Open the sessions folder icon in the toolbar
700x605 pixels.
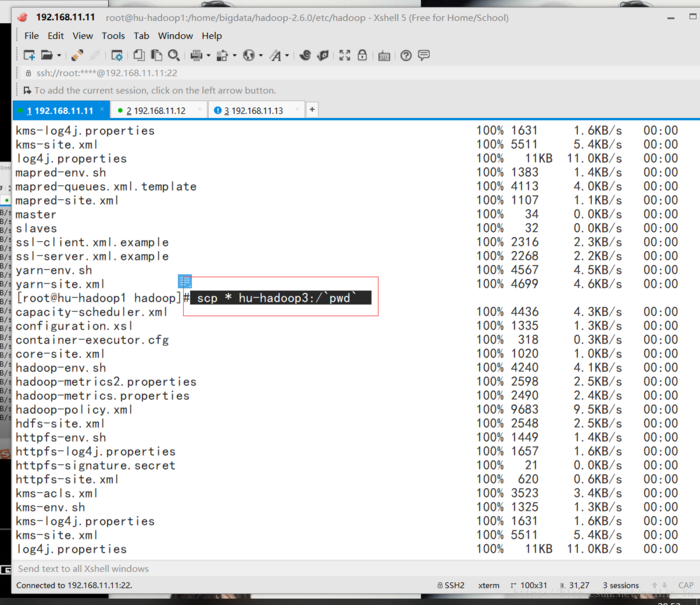point(46,55)
